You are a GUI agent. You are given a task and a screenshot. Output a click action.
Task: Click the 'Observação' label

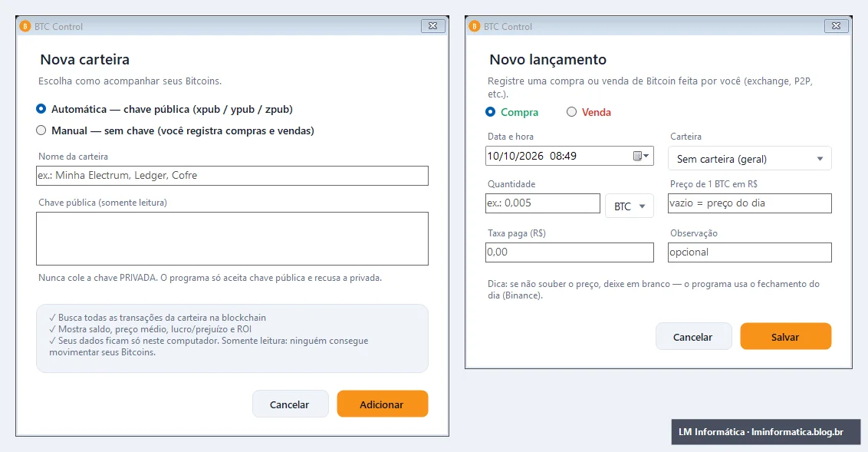pyautogui.click(x=694, y=233)
